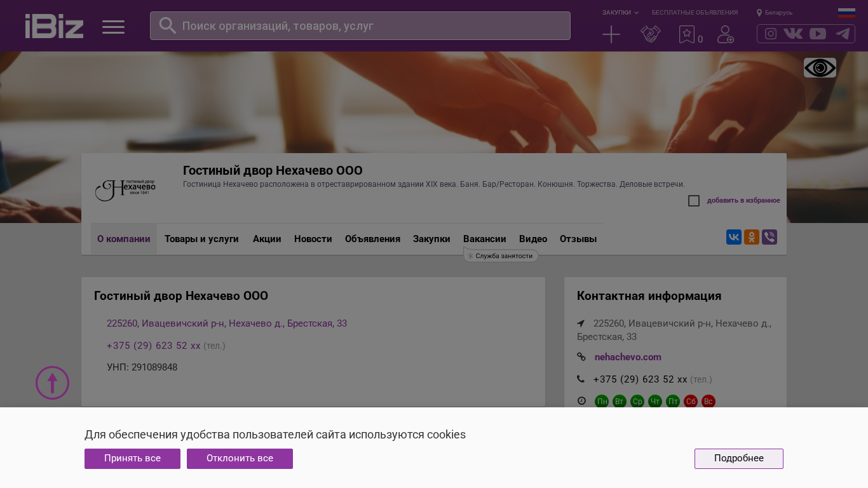Screen dimensions: 868x488
Task: Toggle the visually impaired eye mode
Action: coord(820,68)
